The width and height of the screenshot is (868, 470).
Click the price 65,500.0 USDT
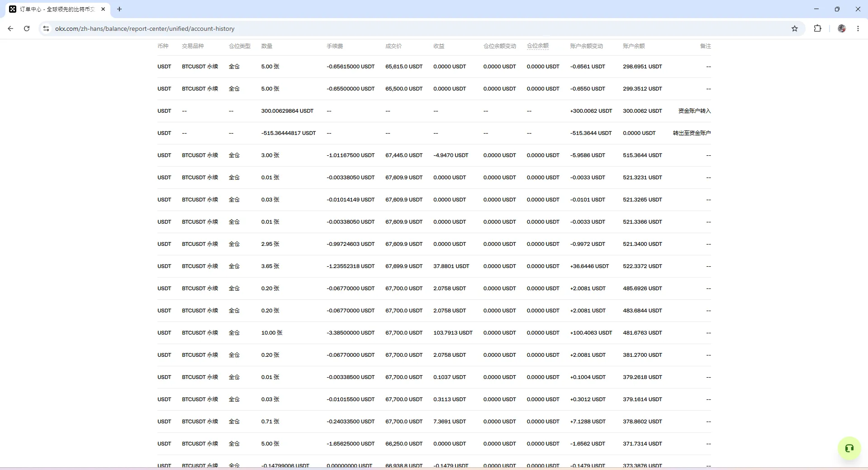[404, 89]
